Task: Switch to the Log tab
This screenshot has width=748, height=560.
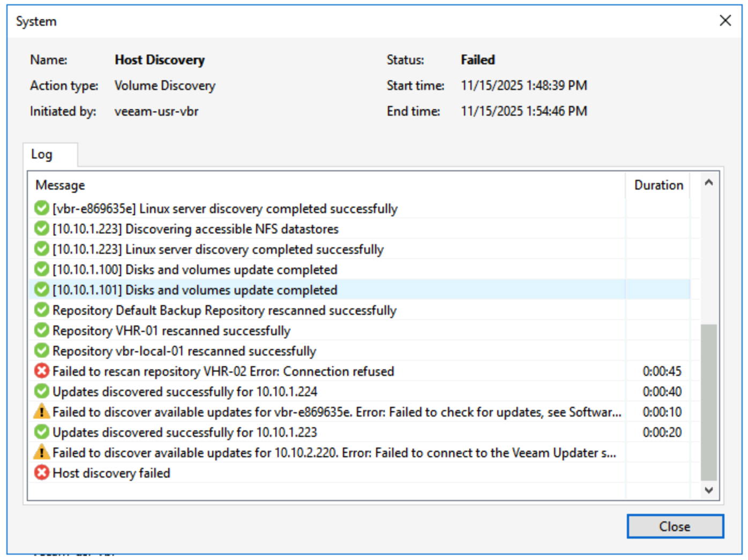Action: [42, 155]
